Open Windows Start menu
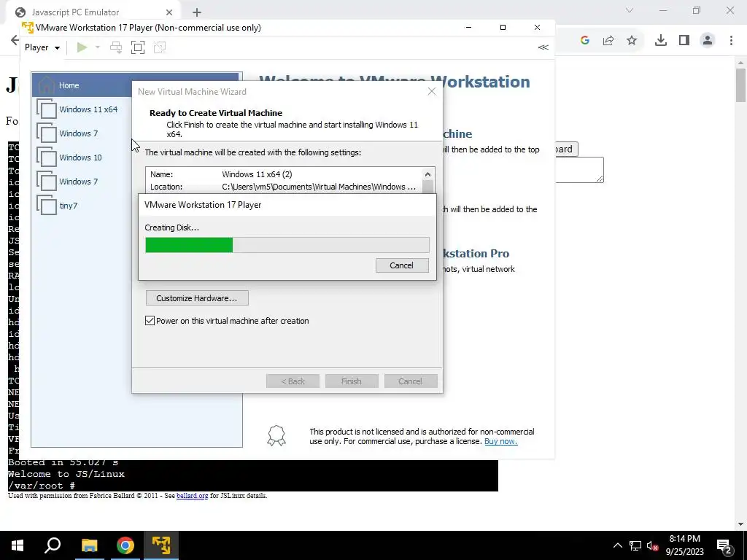This screenshot has height=560, width=747. coord(18,545)
